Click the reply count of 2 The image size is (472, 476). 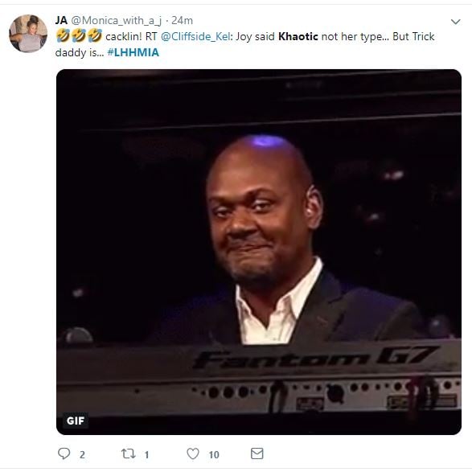point(82,454)
